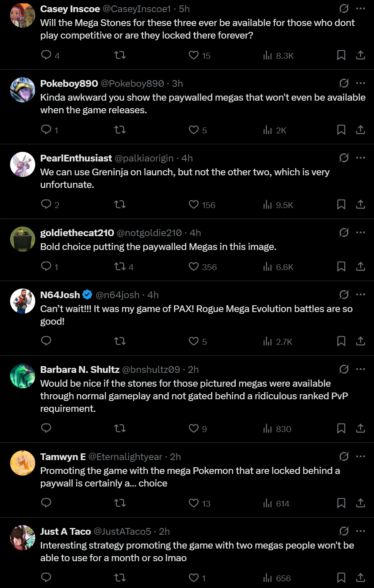Bookmark Barbara N. Shultz's ranked PvP tweet
Screen dimensions: 374x588
pyautogui.click(x=341, y=428)
